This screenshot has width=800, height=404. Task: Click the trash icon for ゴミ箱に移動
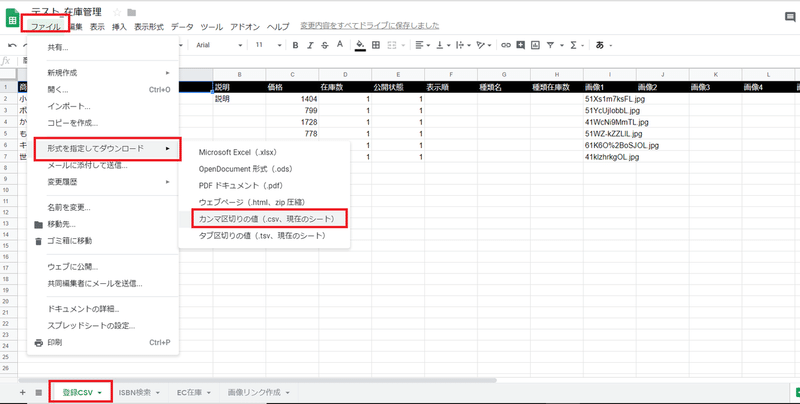(38, 241)
